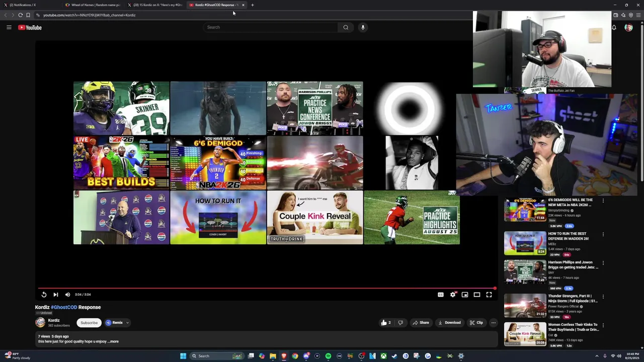644x362 pixels.
Task: Open sidebar video Thunder Strangers Part III
Action: point(551,306)
